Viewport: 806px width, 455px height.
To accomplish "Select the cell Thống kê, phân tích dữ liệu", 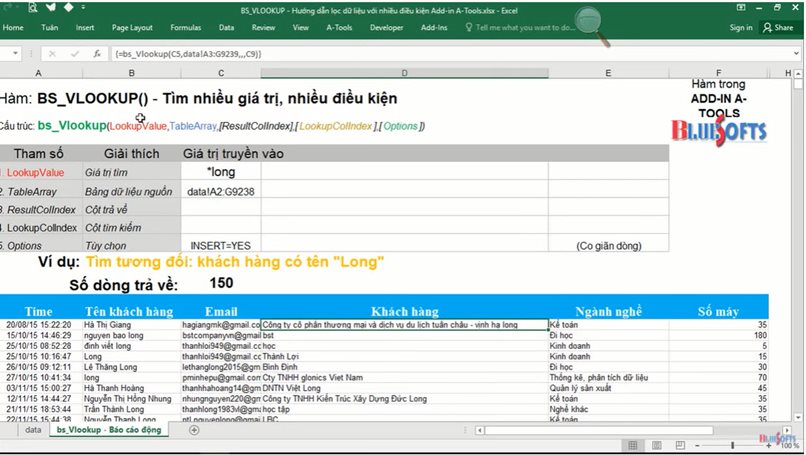I will click(609, 377).
